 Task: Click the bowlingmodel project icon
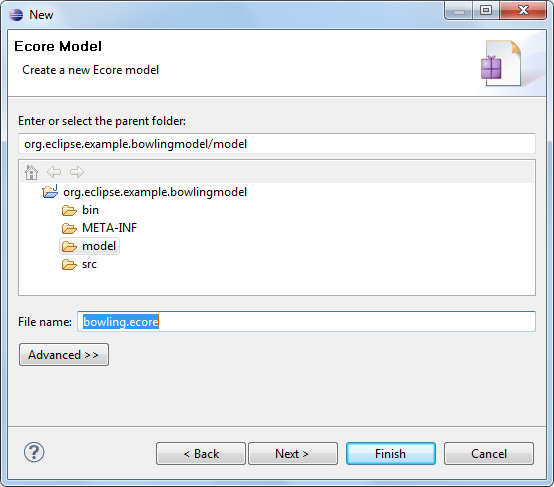point(50,192)
